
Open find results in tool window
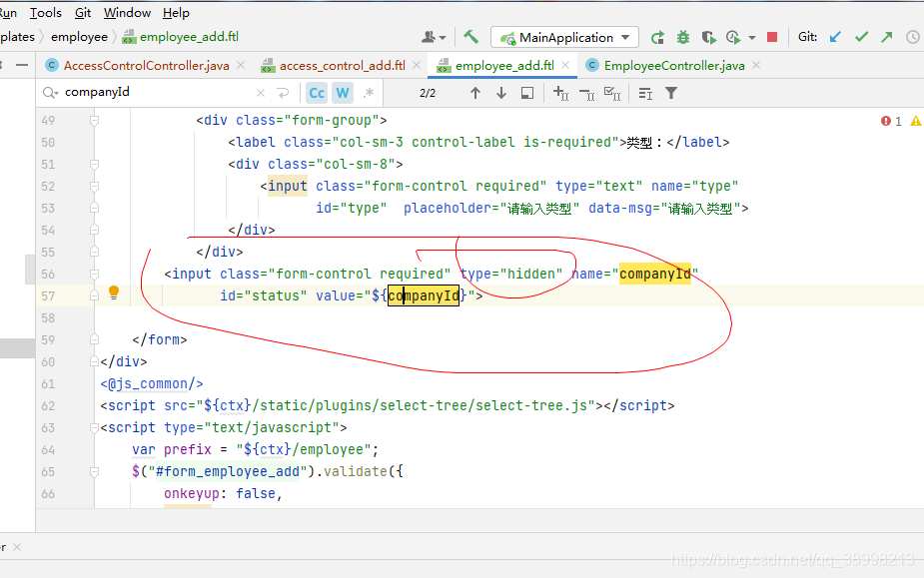coord(646,93)
